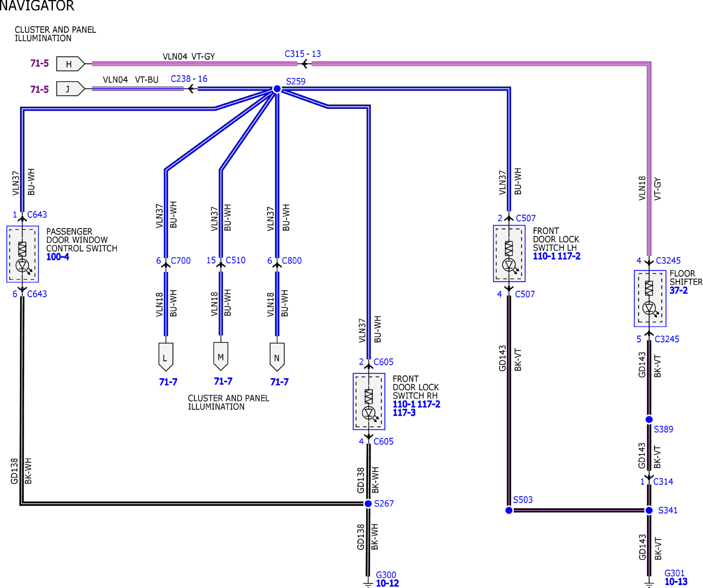Click the C507 label at pin 2
The width and height of the screenshot is (703, 588).
pos(525,218)
